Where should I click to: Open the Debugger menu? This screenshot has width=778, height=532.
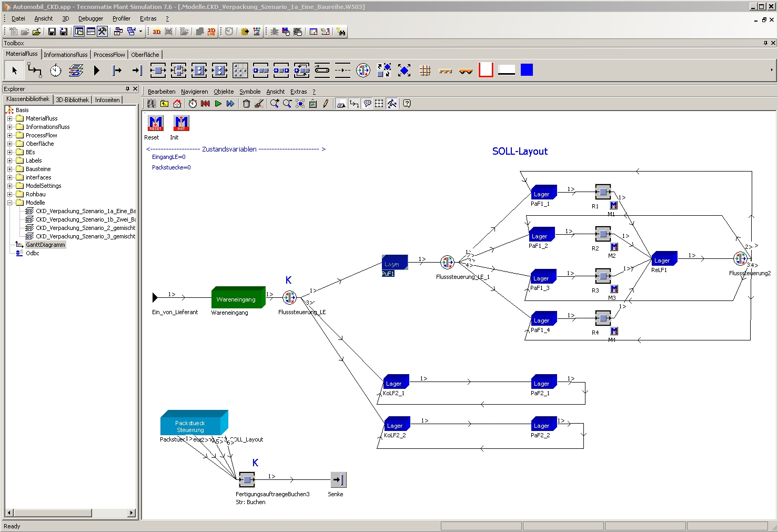(90, 18)
